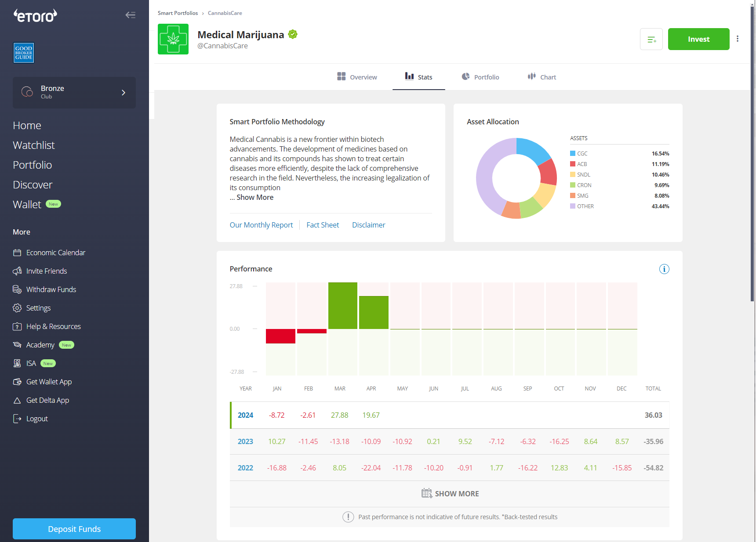Expand performance table with SHOW MORE
756x542 pixels.
click(x=450, y=494)
